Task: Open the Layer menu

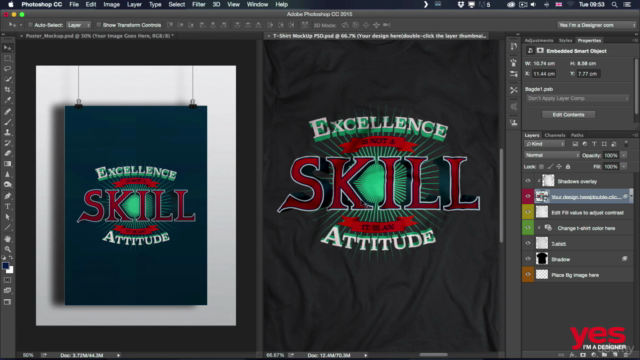Action: (x=134, y=4)
